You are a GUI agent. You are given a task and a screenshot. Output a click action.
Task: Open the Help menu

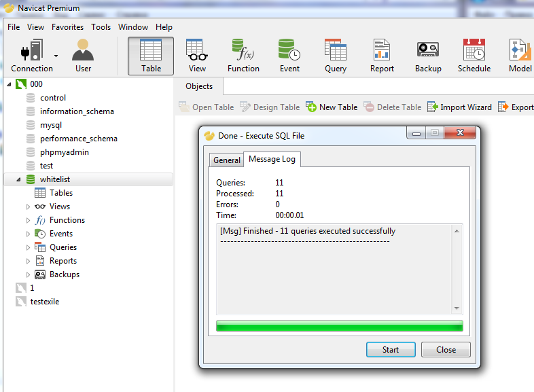click(164, 27)
